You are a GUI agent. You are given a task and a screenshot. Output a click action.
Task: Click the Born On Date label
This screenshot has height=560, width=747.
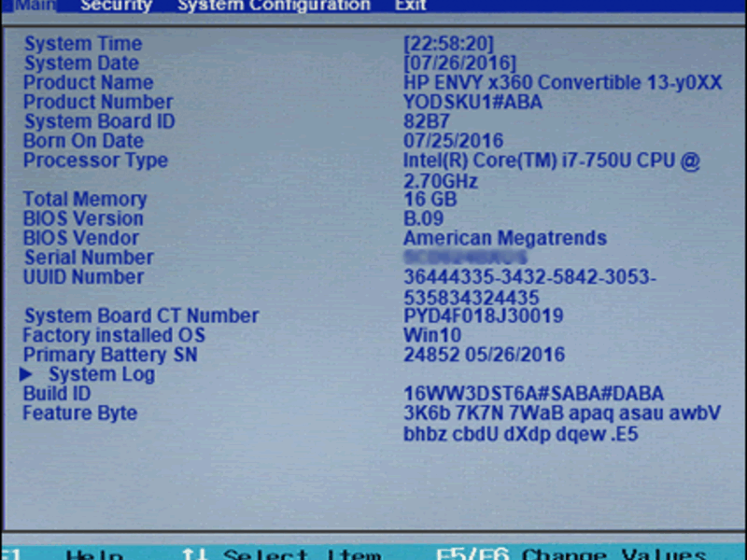pos(83,142)
